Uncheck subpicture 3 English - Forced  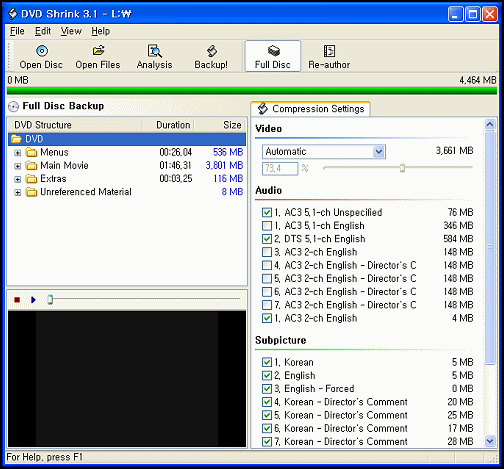click(x=267, y=389)
